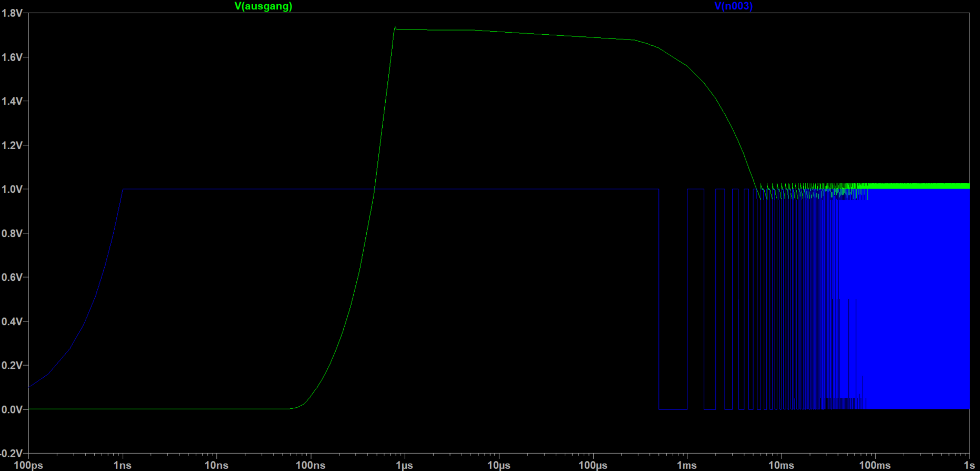The image size is (980, 471).
Task: Click the 10µs time axis label
Action: pos(498,465)
